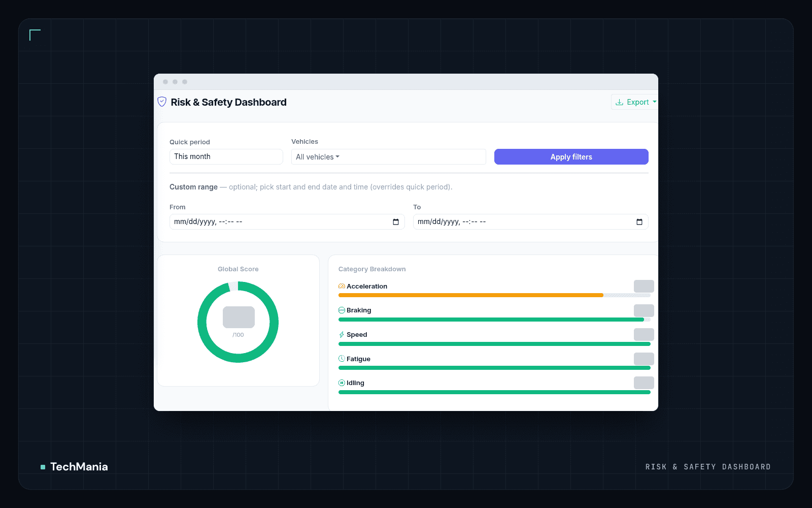Click the Fatigue category label
Screen dimensions: 812x508
[358, 359]
